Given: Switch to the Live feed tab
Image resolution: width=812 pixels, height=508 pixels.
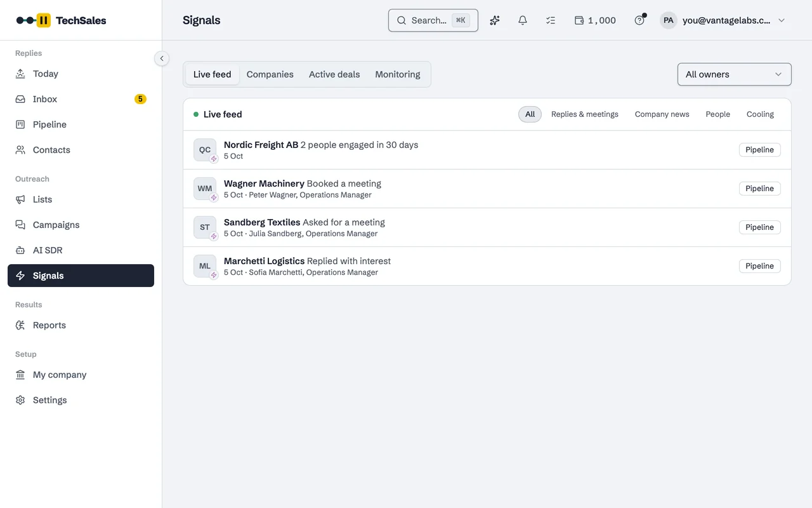Looking at the screenshot, I should [213, 74].
